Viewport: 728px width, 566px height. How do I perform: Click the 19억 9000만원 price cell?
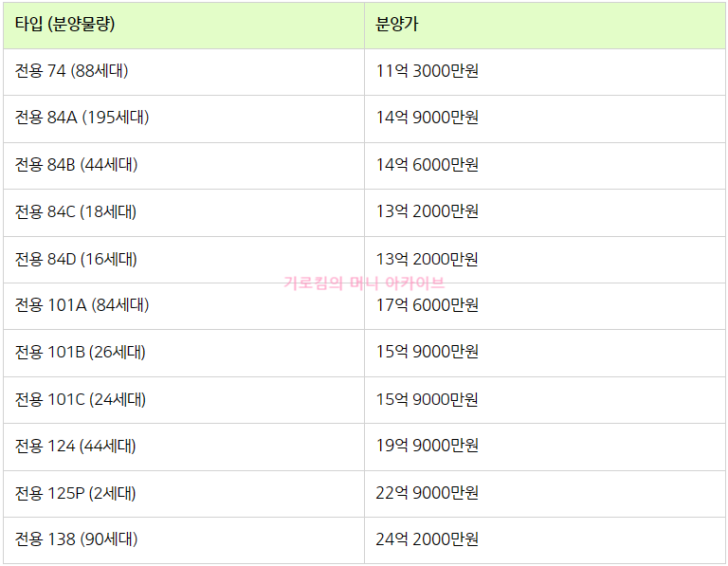[545, 447]
